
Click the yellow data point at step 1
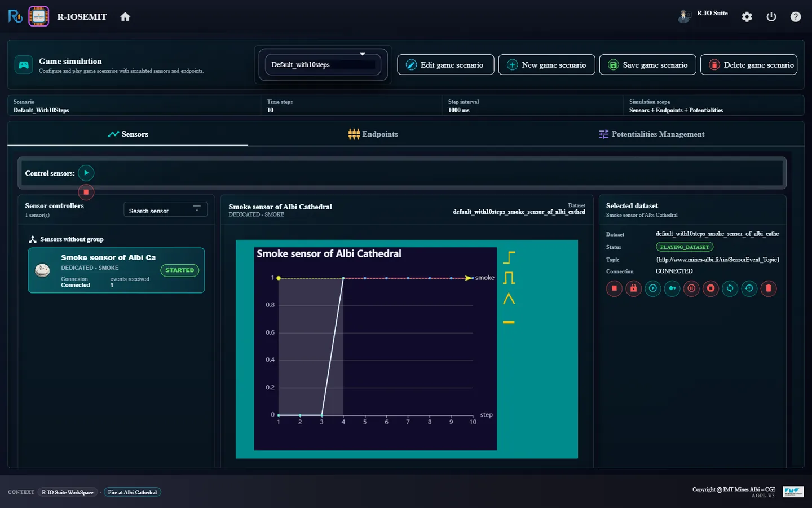(279, 278)
